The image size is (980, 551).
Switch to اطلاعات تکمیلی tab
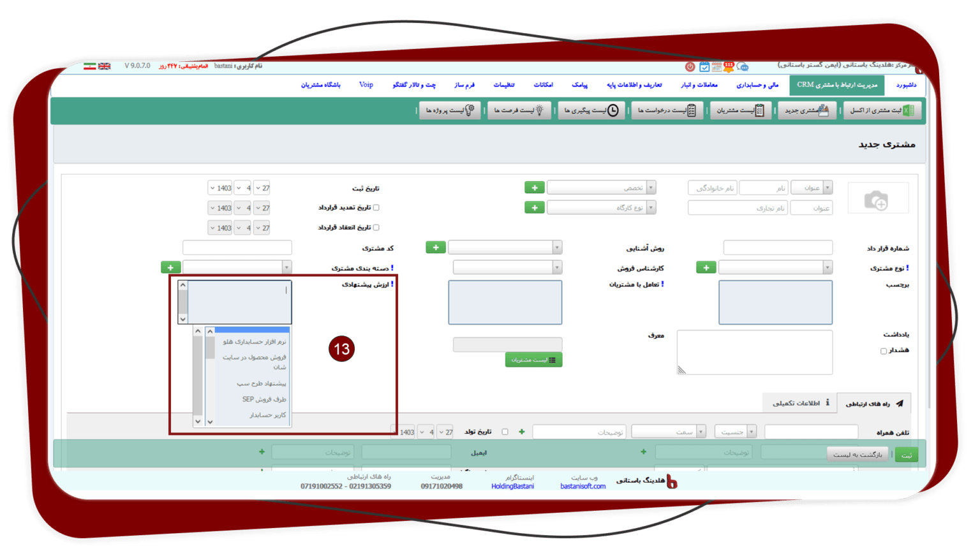(800, 403)
